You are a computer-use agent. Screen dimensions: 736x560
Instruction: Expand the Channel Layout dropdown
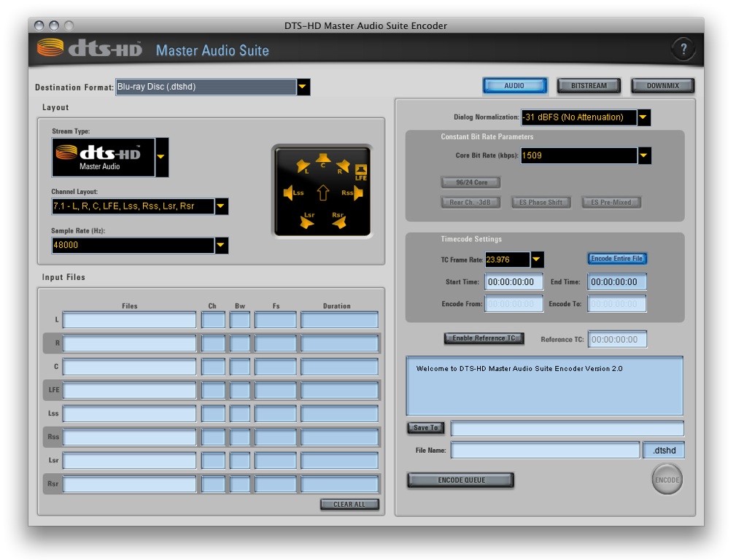(x=221, y=206)
